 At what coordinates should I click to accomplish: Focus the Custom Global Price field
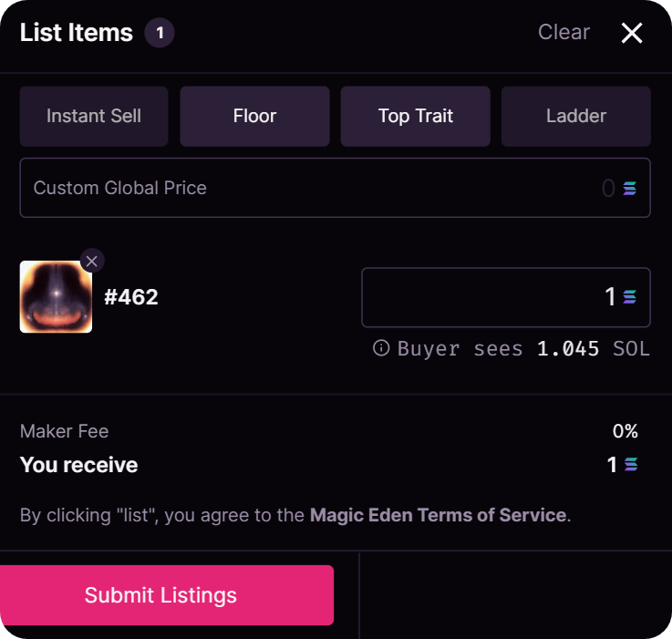tap(310, 189)
